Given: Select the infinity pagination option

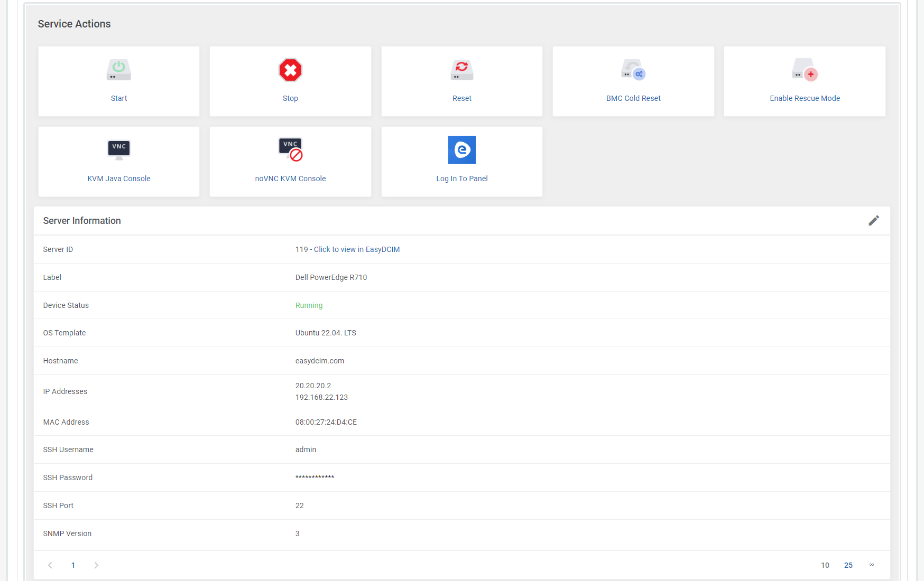Looking at the screenshot, I should 872,565.
